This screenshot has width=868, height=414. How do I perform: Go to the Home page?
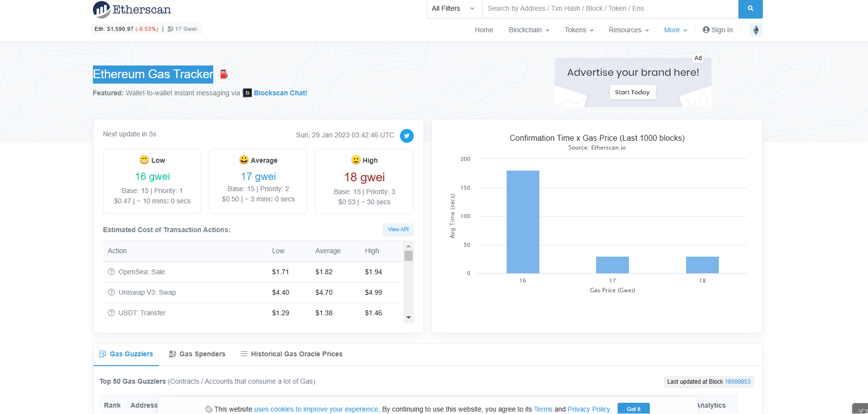tap(484, 30)
